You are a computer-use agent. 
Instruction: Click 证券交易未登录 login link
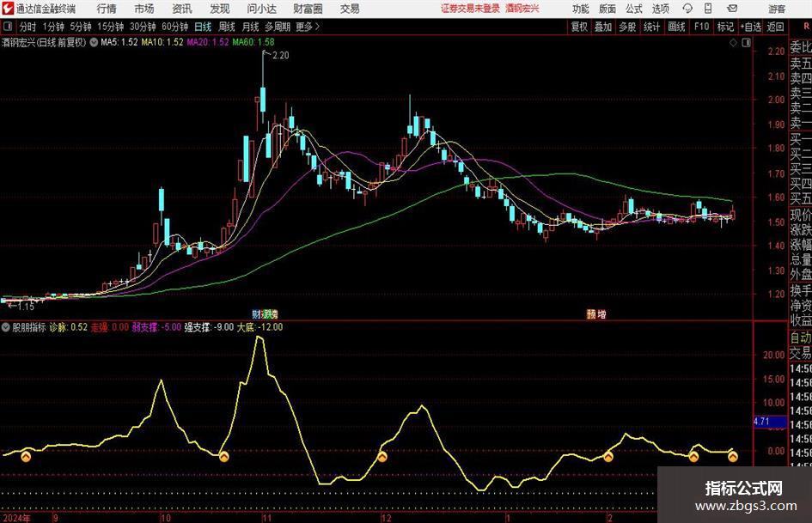(470, 9)
